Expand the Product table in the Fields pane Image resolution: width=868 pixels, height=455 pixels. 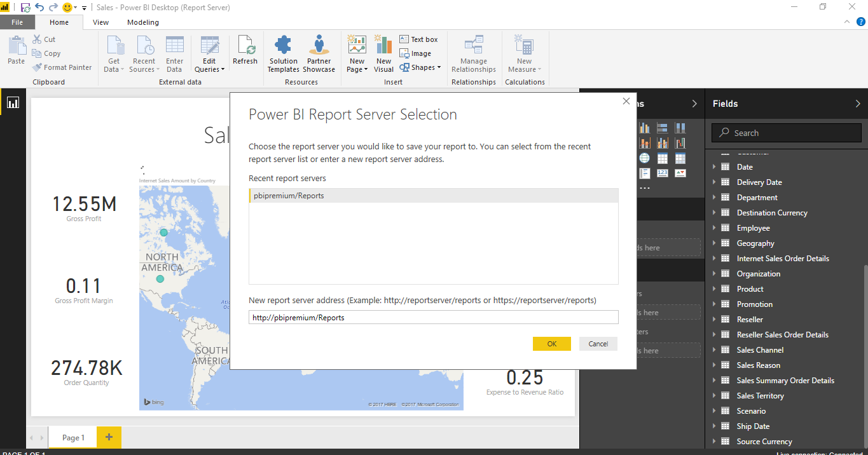[x=713, y=289]
